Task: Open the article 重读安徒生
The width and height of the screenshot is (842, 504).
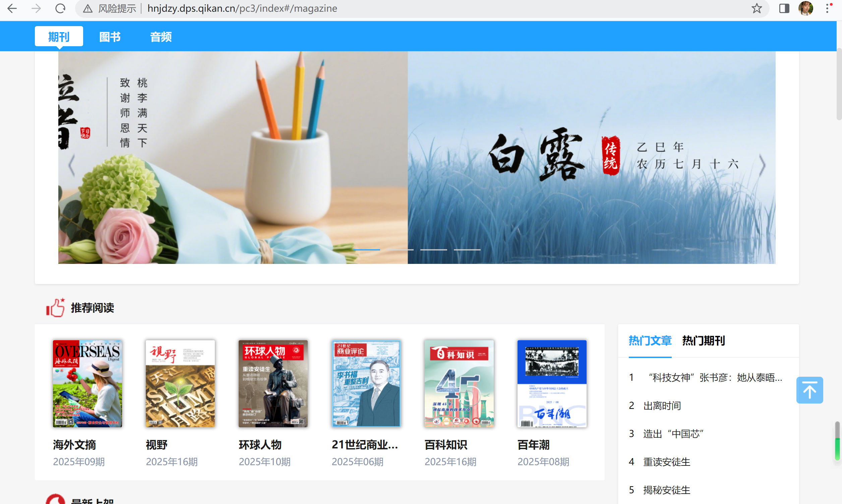Action: (x=667, y=462)
